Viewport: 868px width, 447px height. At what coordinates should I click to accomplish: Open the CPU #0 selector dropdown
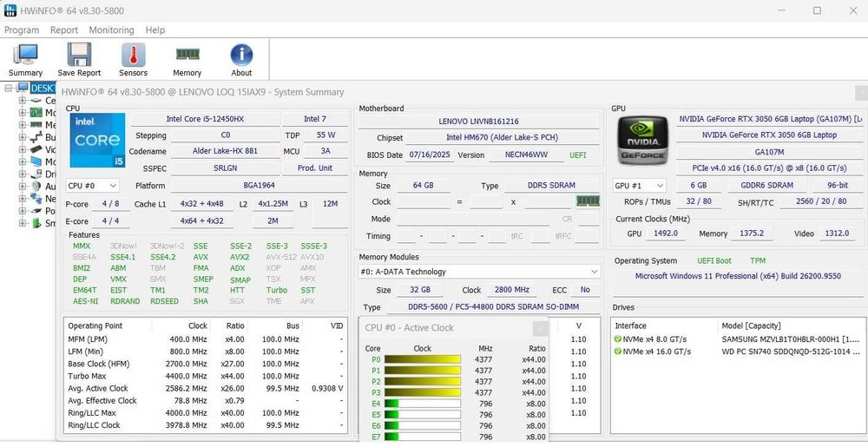point(93,186)
